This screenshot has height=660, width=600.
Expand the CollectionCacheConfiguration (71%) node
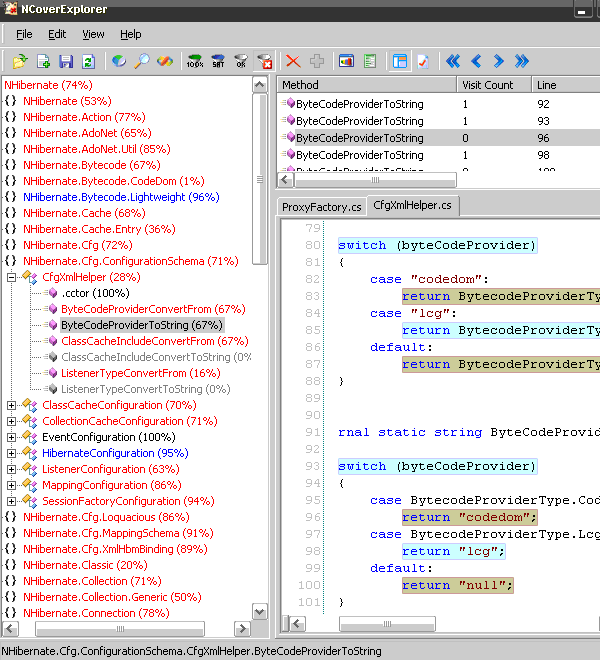[11, 421]
